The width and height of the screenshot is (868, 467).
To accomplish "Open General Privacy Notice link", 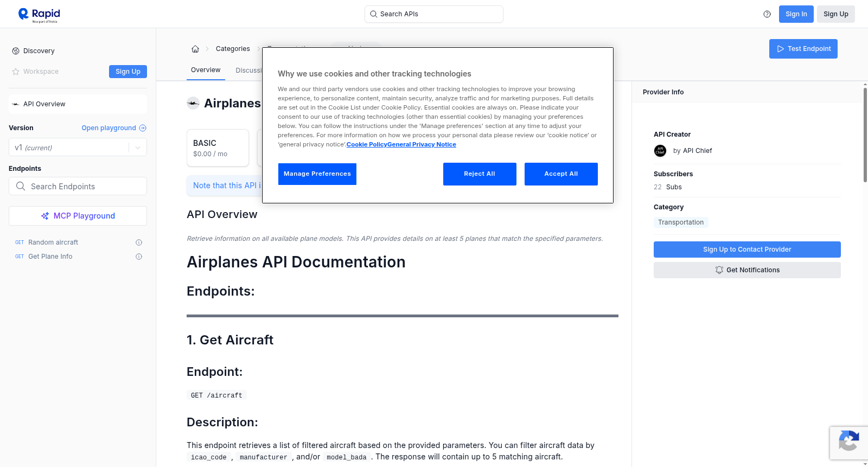I will click(422, 144).
